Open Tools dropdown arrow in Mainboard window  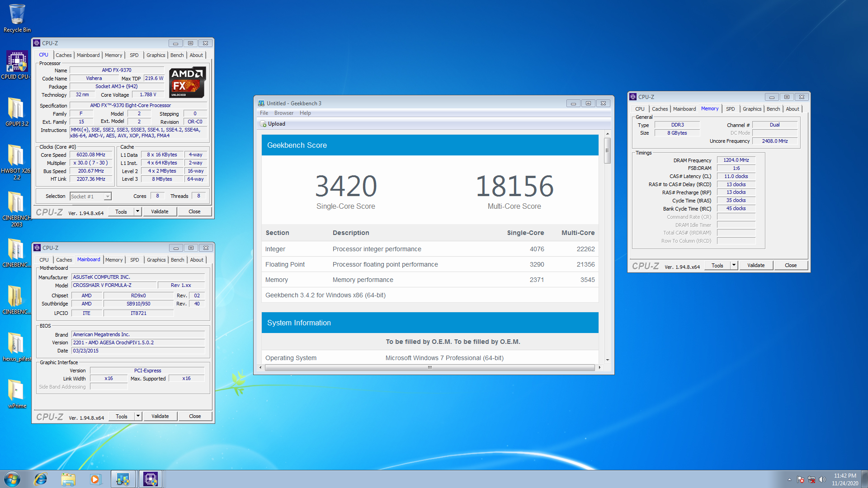[x=138, y=416]
